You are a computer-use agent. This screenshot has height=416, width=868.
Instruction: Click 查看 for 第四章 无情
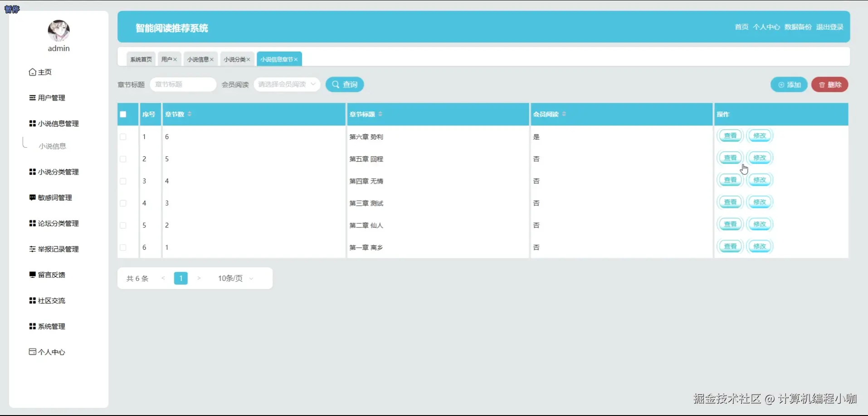[x=730, y=180]
